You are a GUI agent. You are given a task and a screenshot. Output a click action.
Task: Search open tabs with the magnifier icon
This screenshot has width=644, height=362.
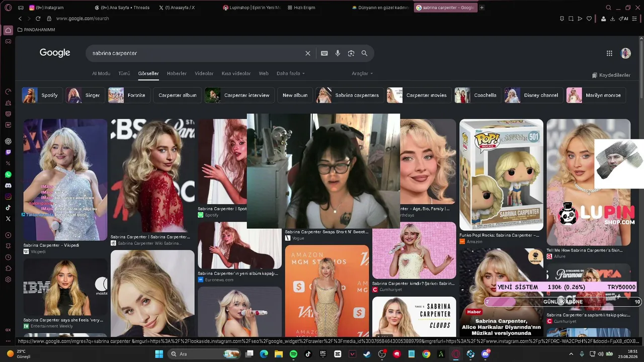pyautogui.click(x=608, y=8)
